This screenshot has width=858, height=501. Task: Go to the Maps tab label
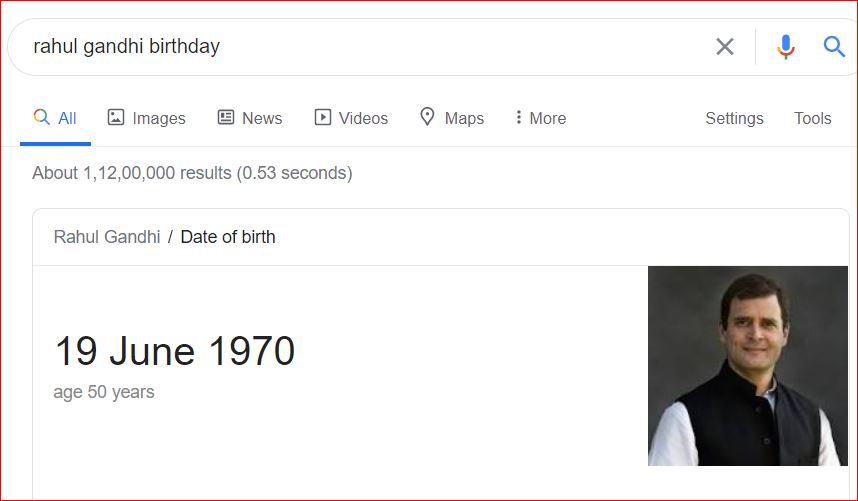tap(464, 118)
